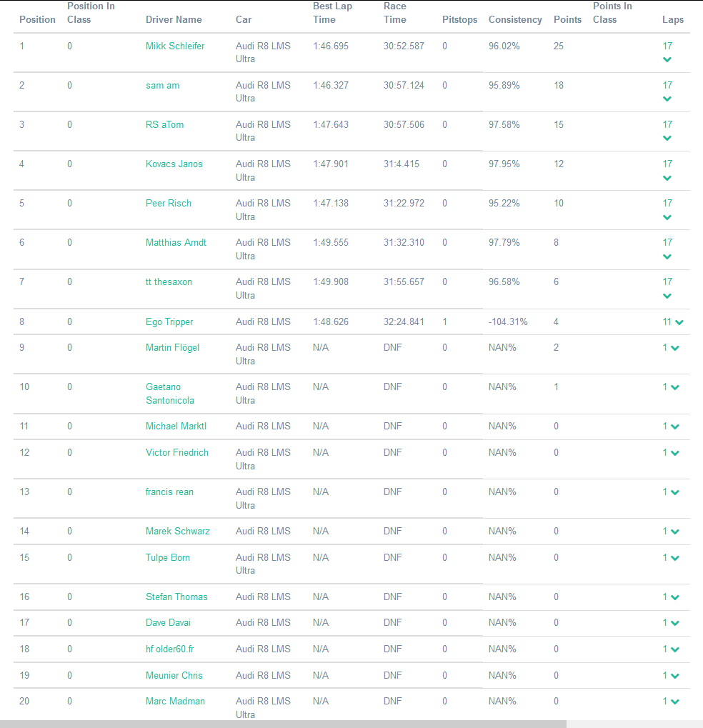Click laps chevron in Dave Davai row
The image size is (703, 728).
(675, 623)
